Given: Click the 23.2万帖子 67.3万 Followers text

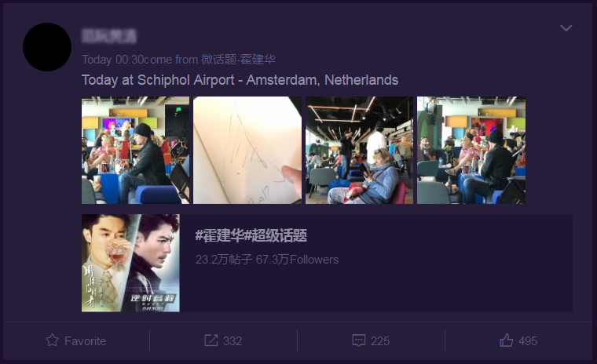Looking at the screenshot, I should click(x=267, y=260).
